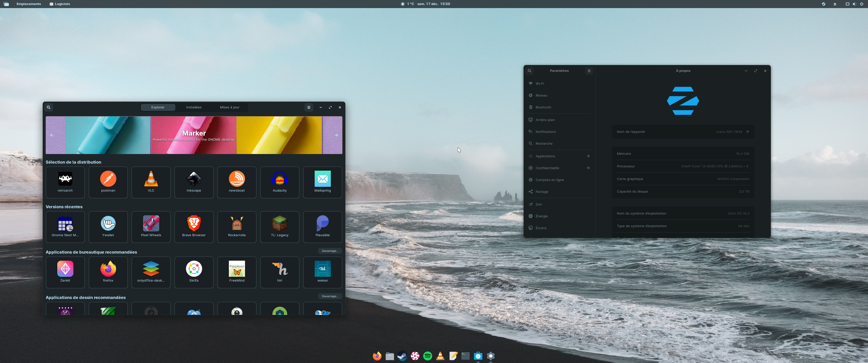Viewport: 868px width, 363px height.
Task: Open the Logiciels hamburger menu
Action: 308,107
